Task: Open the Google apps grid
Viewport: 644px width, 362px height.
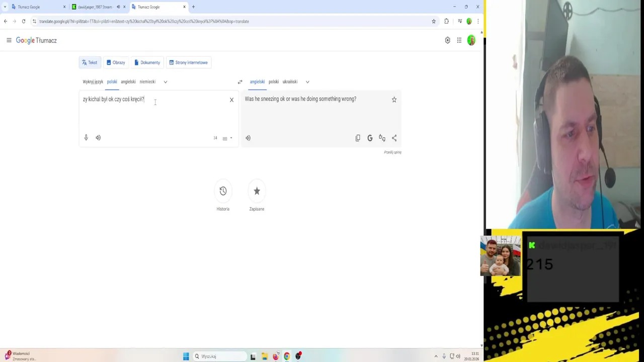Action: 459,40
